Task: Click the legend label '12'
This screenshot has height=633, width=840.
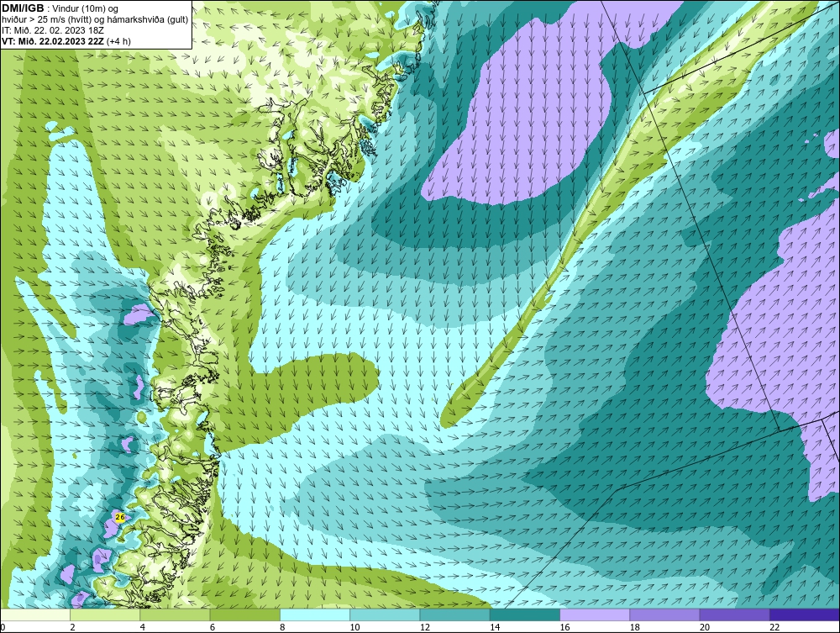Action: pyautogui.click(x=425, y=628)
